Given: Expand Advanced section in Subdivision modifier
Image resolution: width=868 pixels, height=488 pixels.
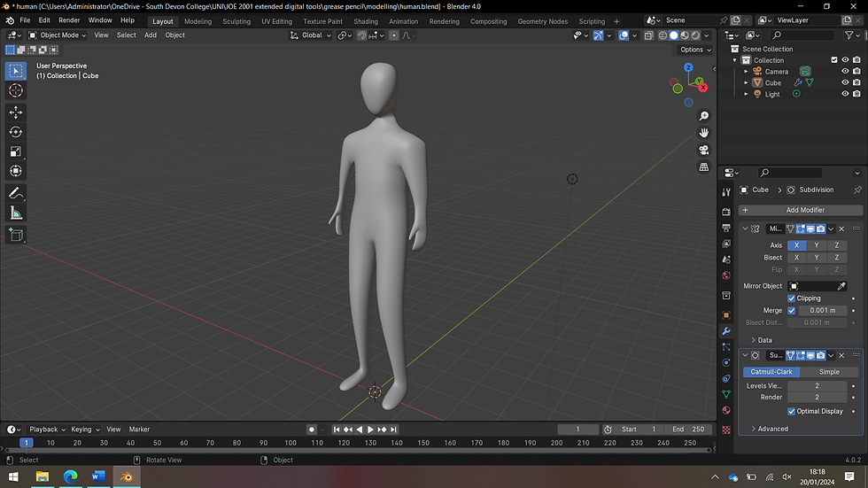Looking at the screenshot, I should (770, 429).
